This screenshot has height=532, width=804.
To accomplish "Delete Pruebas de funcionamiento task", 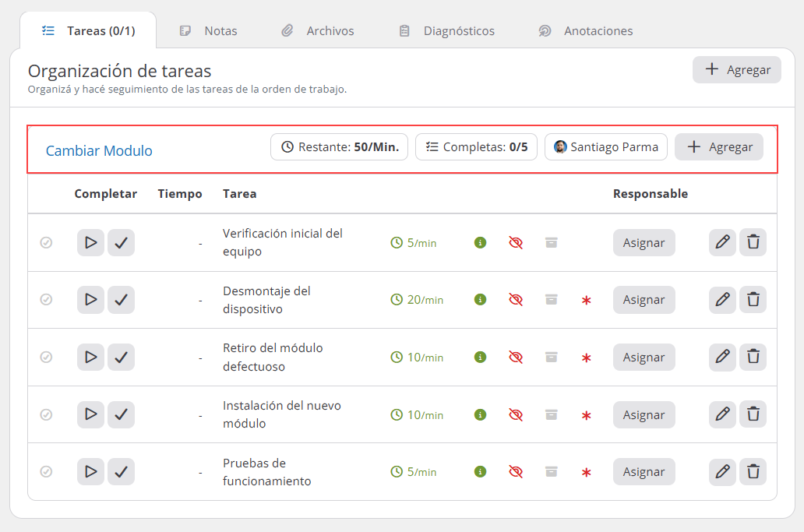I will (x=753, y=471).
